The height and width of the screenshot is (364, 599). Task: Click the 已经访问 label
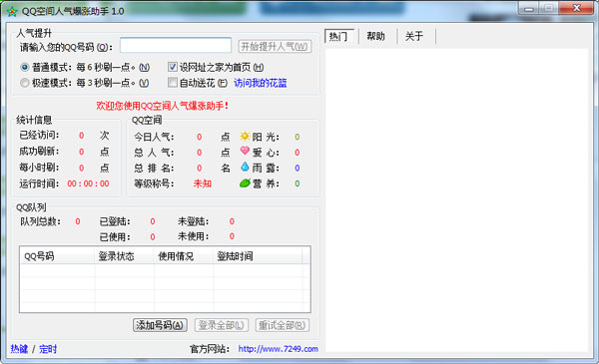[x=39, y=135]
